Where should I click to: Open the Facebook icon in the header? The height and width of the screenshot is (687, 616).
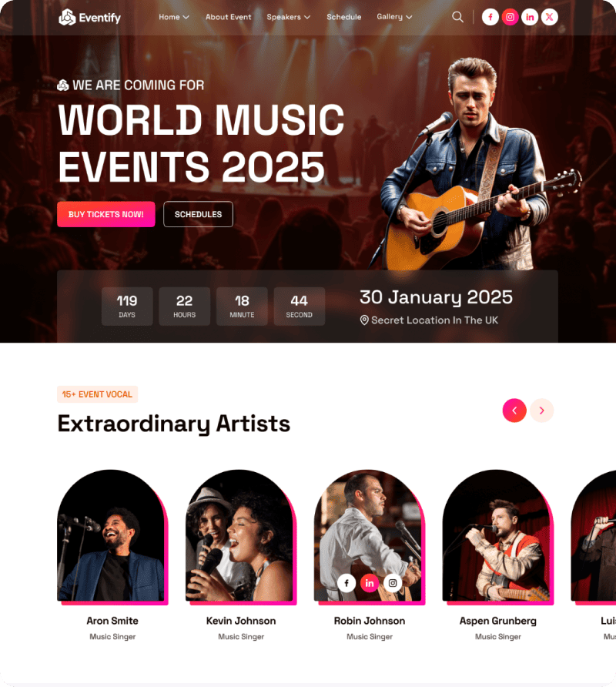click(490, 17)
